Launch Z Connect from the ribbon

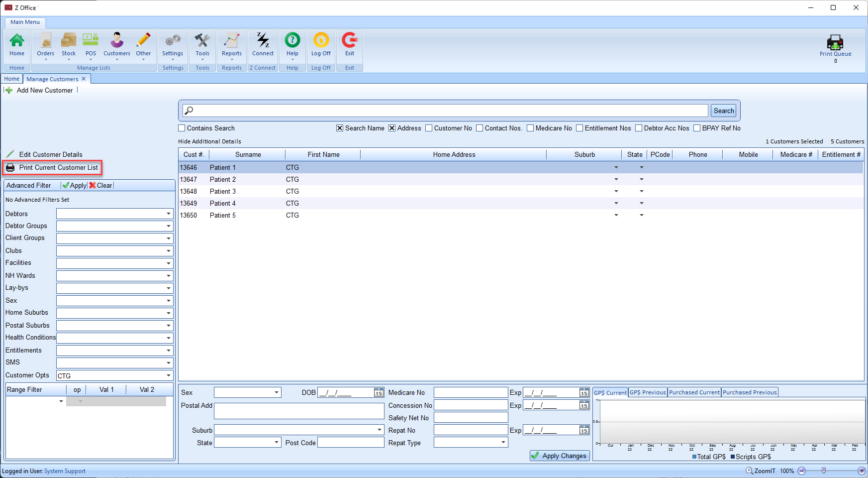click(263, 41)
